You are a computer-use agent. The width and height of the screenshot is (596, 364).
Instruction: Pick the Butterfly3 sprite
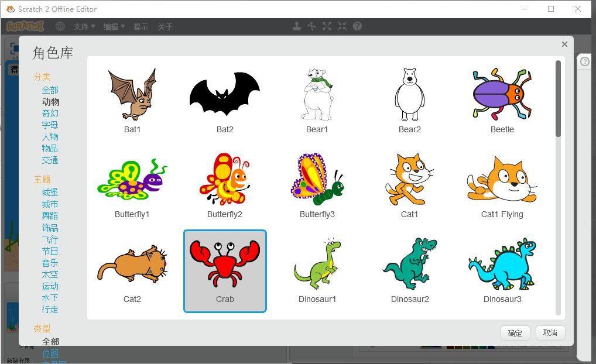pyautogui.click(x=317, y=186)
